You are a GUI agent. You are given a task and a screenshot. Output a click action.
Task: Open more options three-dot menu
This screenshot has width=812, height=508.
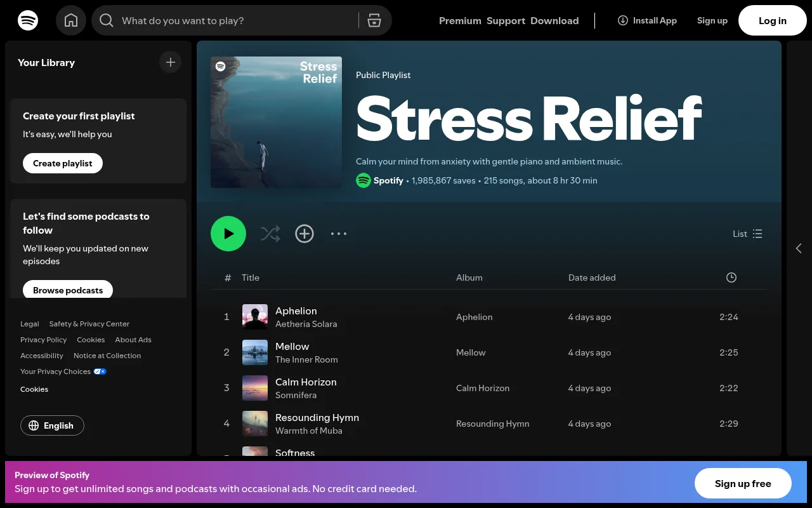339,234
